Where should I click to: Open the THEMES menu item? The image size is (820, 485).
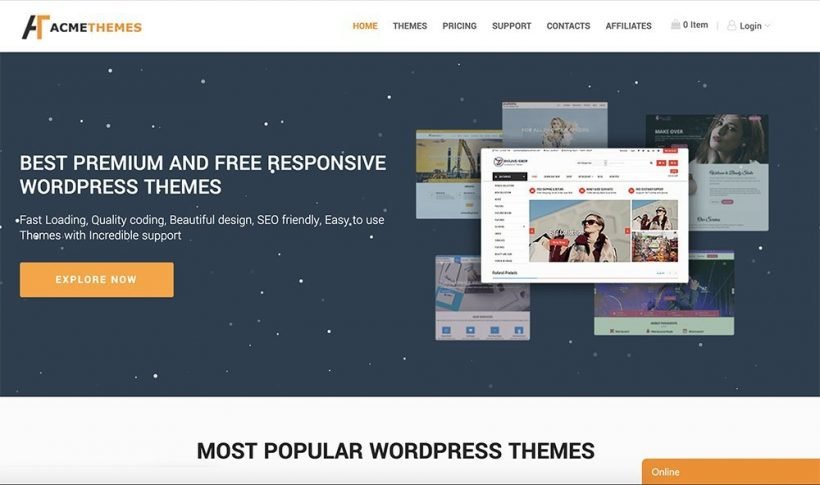point(410,26)
